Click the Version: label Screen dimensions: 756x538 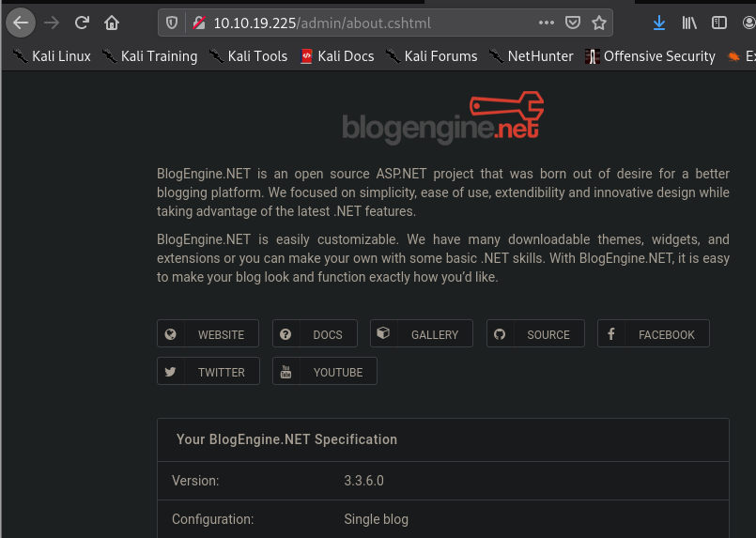(x=195, y=481)
